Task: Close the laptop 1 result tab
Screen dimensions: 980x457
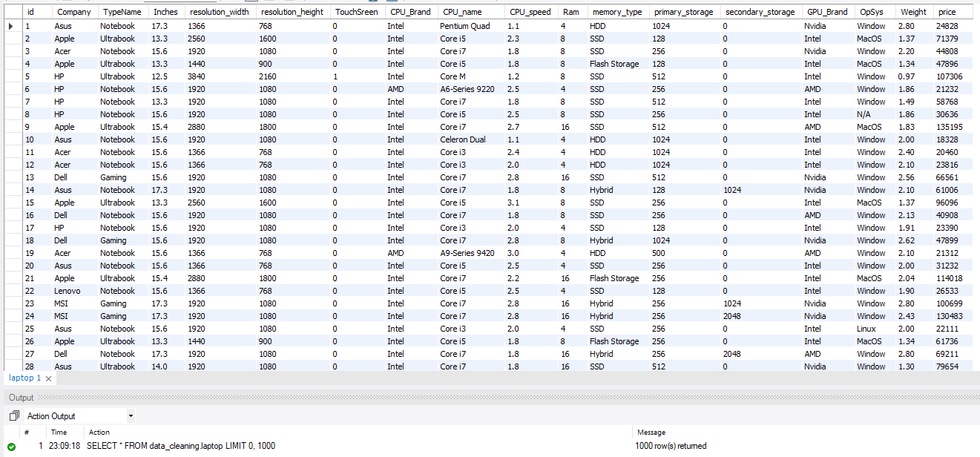Action: click(x=48, y=378)
